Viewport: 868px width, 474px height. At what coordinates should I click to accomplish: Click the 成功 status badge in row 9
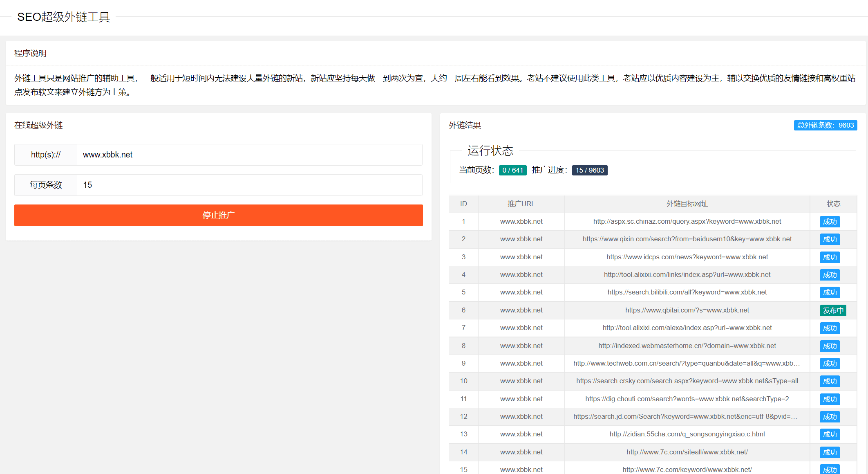[830, 364]
